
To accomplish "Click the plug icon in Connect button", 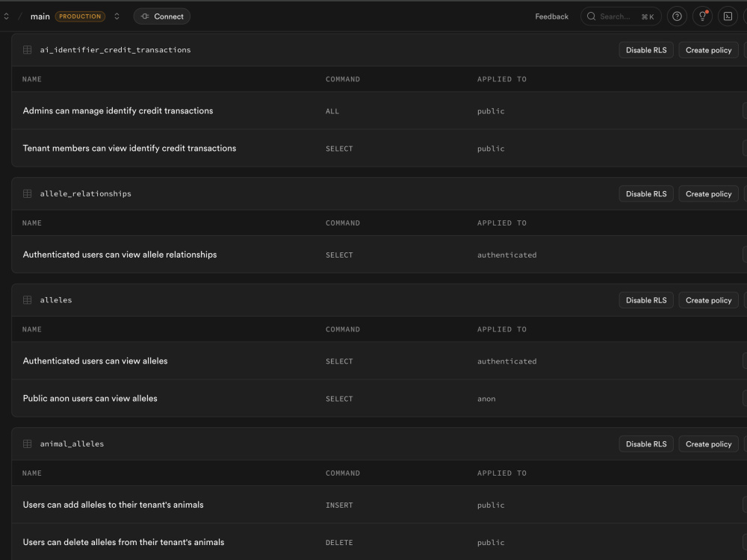I will [145, 16].
